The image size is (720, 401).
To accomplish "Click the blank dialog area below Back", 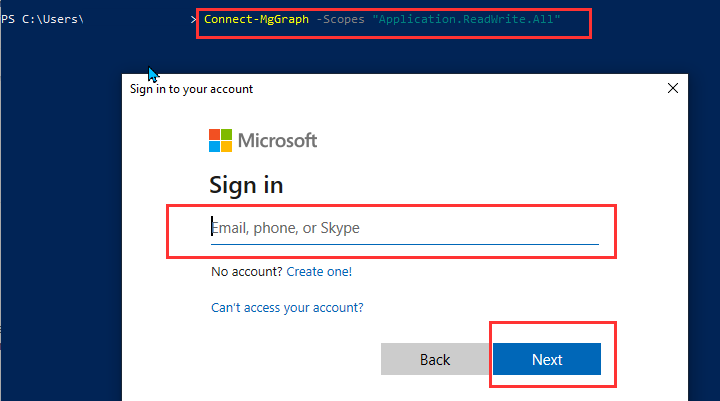I will point(435,389).
